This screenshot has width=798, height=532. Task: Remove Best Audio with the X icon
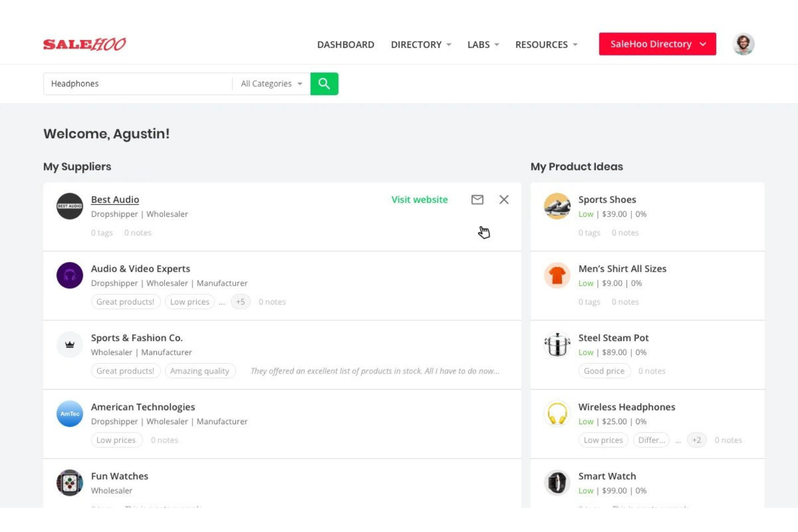pyautogui.click(x=504, y=199)
